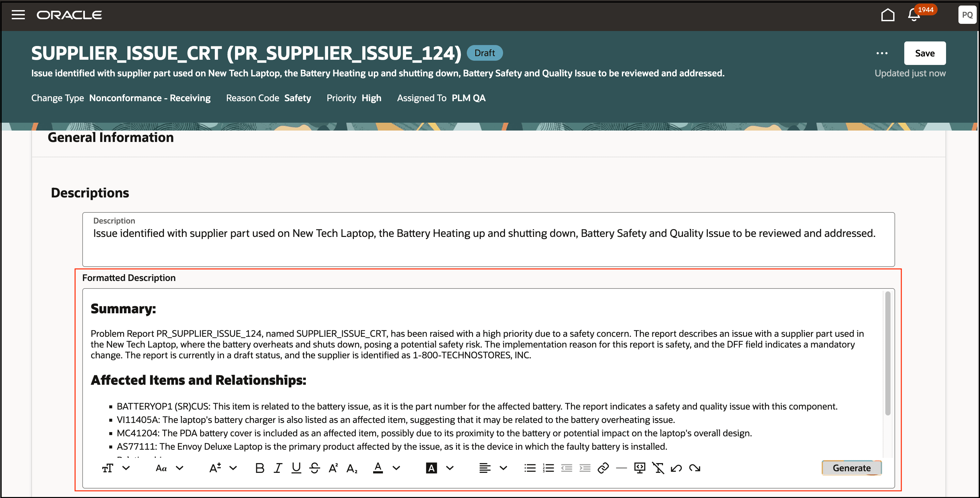Open the notifications bell

tap(914, 15)
